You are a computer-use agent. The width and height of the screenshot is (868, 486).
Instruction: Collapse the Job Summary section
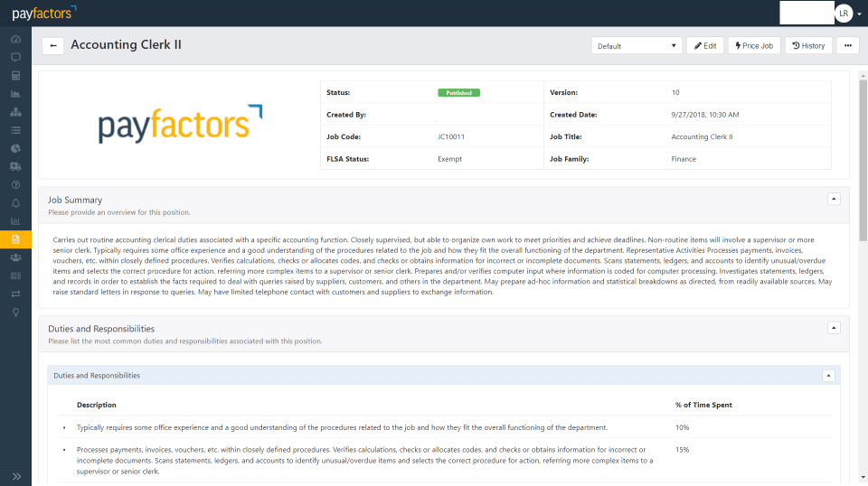click(x=834, y=199)
